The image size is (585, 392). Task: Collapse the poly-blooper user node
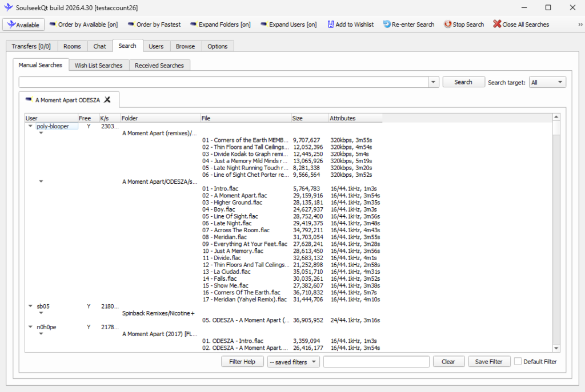point(31,126)
